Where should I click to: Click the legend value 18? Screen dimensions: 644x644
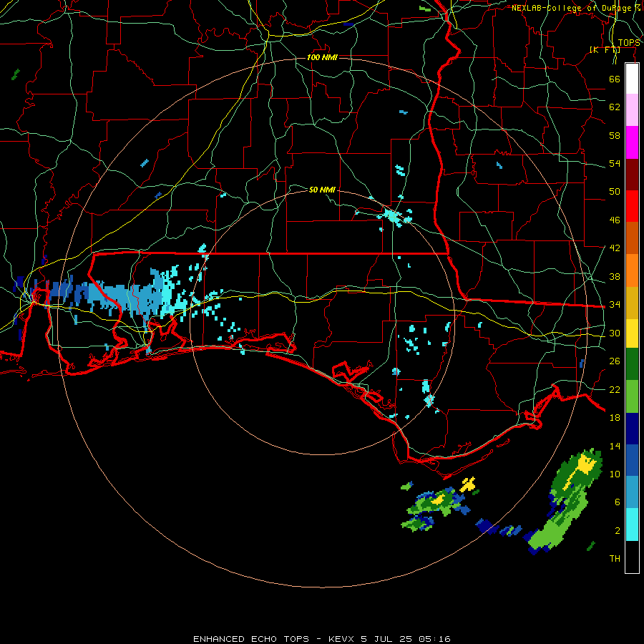coord(615,418)
